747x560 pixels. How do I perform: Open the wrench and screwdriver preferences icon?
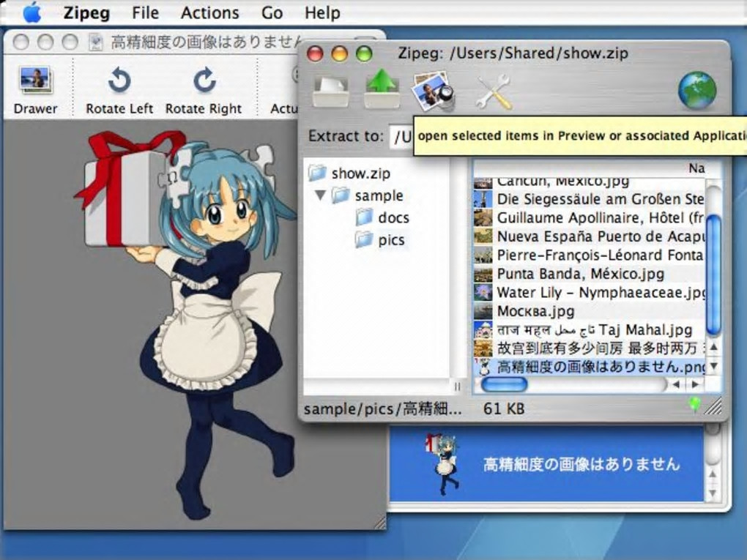(494, 92)
